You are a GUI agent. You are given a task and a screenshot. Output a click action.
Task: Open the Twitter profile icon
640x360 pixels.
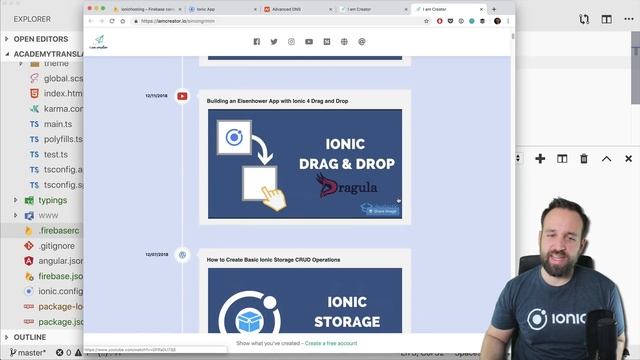tap(274, 42)
